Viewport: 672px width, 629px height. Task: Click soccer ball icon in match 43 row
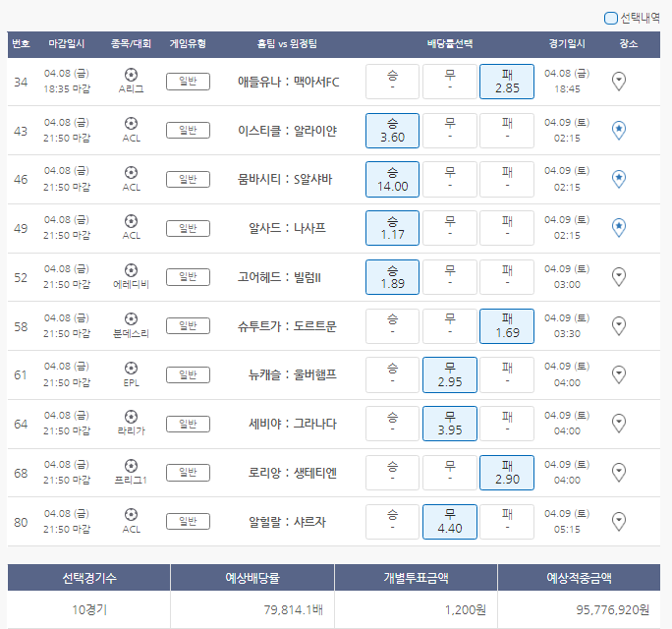131,124
